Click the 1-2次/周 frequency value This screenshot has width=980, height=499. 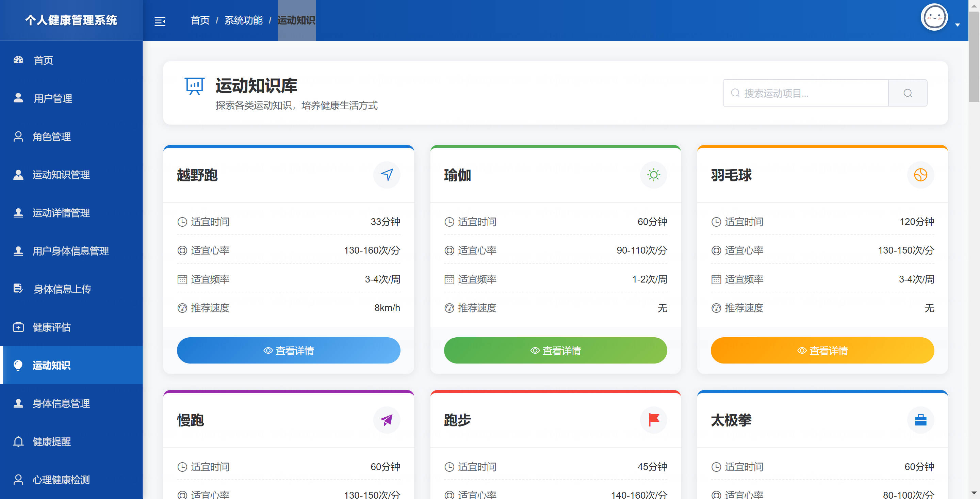[649, 279]
